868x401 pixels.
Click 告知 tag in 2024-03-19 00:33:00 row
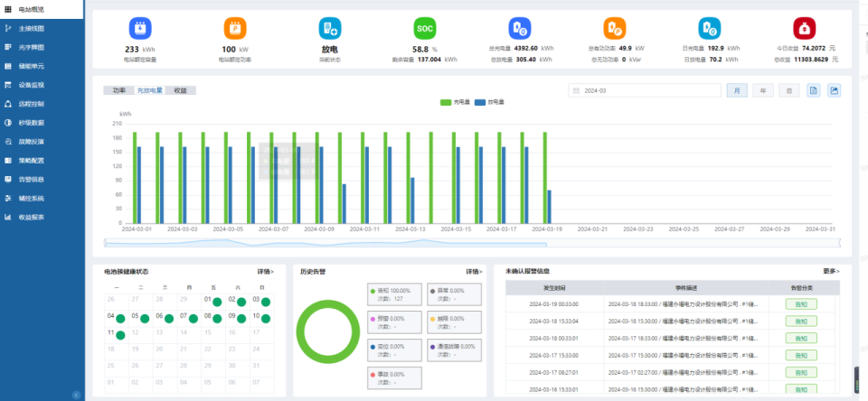(x=801, y=304)
